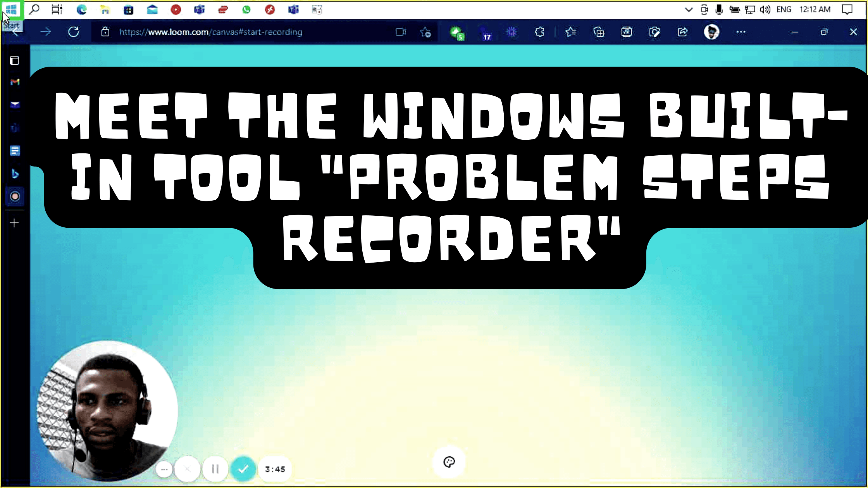Expand hidden icons with the tray chevron

click(x=689, y=9)
